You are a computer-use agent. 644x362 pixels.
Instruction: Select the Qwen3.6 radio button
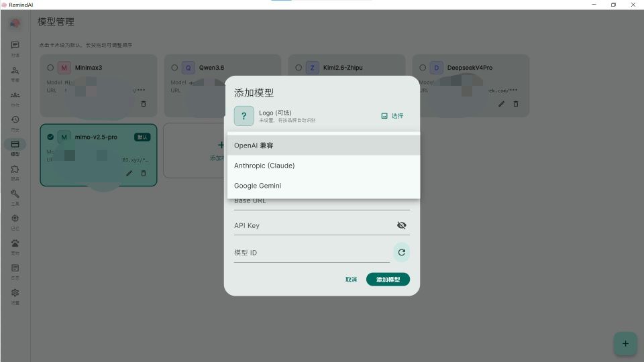click(x=174, y=68)
